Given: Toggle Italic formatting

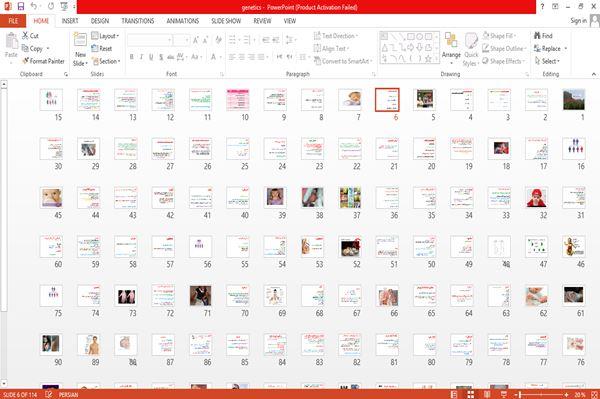Looking at the screenshot, I should coord(141,57).
